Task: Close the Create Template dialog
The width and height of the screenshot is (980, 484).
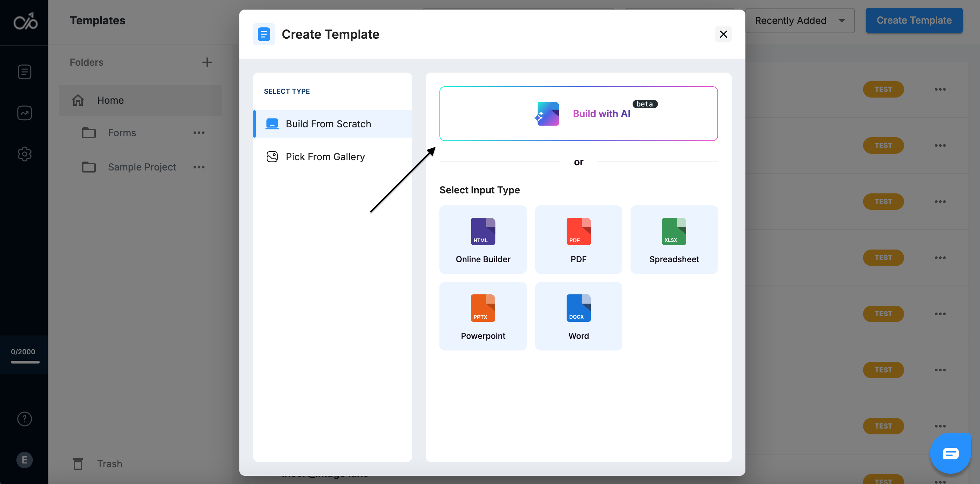Action: (723, 34)
